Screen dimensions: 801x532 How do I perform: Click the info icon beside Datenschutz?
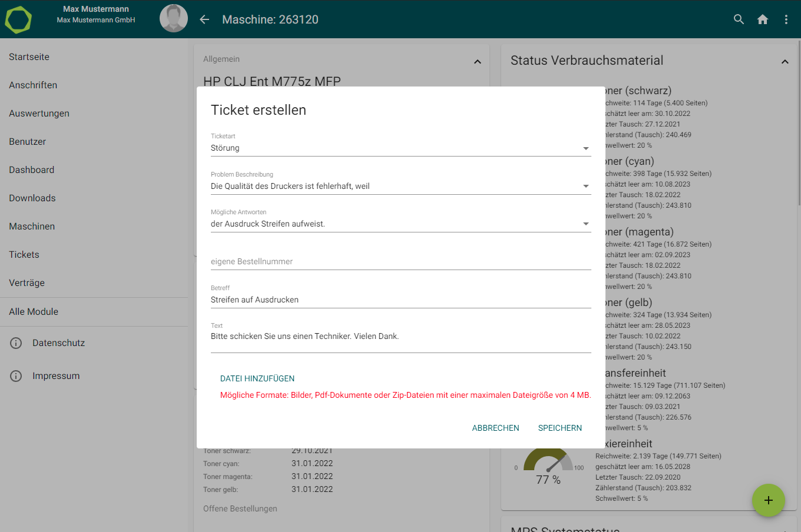point(16,343)
